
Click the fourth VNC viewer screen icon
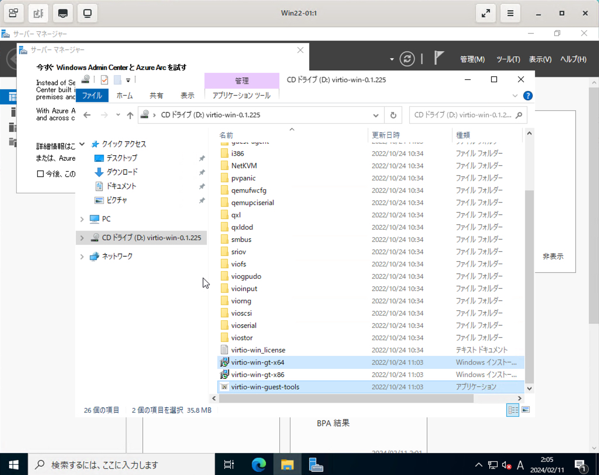[87, 13]
